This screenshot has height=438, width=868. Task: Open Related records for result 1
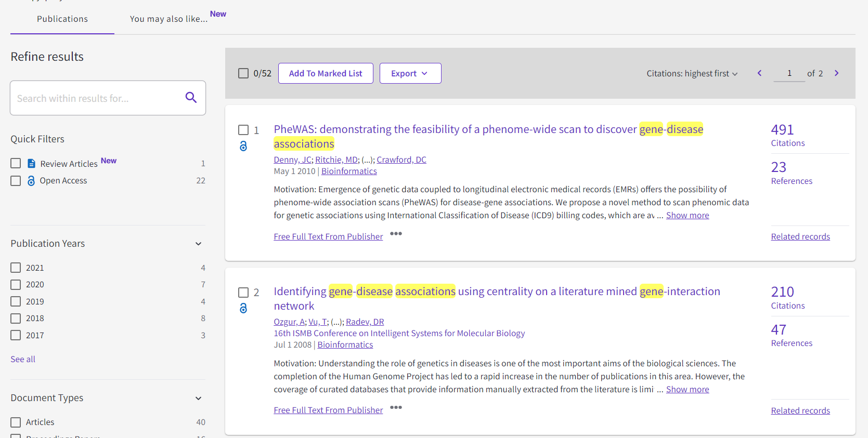point(800,236)
